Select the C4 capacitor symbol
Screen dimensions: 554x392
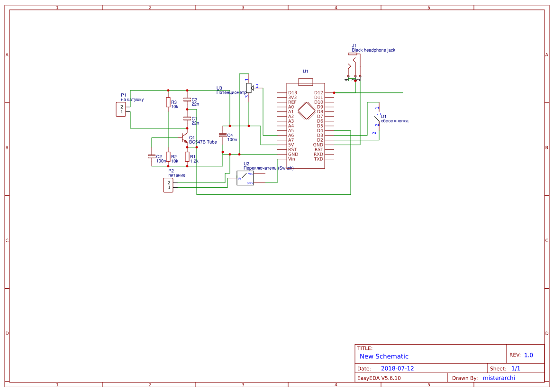coord(223,136)
